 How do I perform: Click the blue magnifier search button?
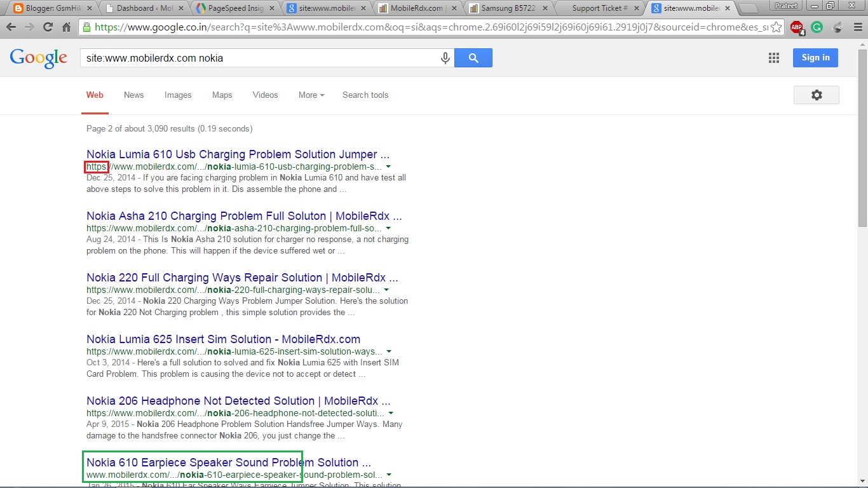[473, 58]
